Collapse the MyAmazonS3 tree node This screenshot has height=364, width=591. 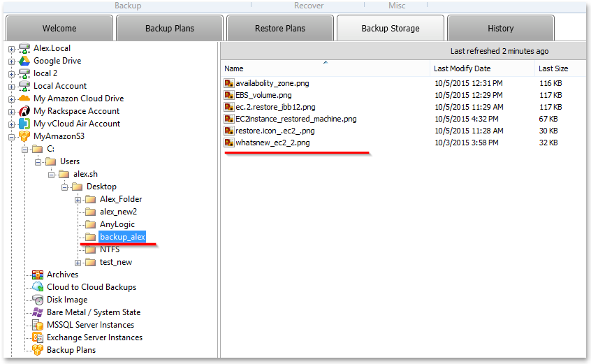[x=12, y=137]
